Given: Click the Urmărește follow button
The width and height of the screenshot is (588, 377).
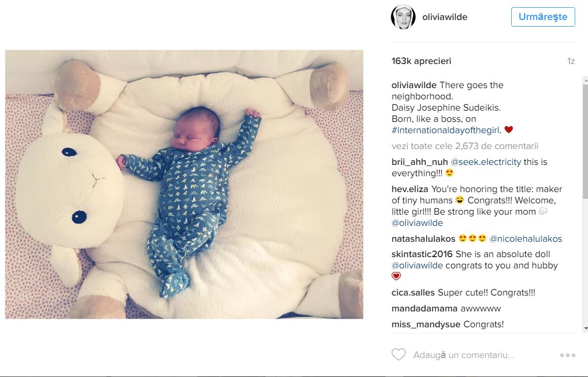Looking at the screenshot, I should point(542,17).
